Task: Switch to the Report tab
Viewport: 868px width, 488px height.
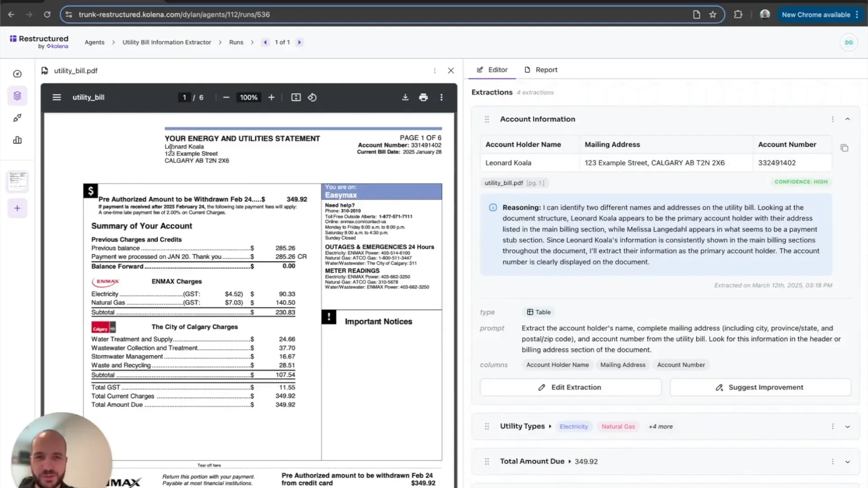Action: pos(541,70)
